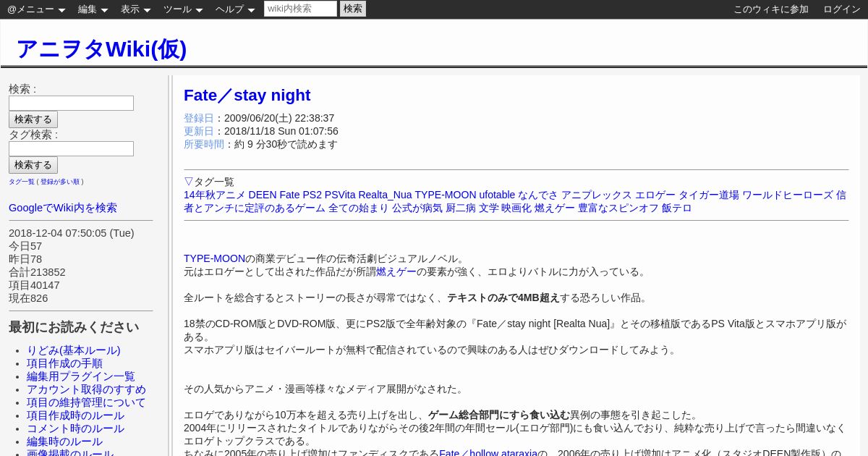
Task: Open the 厨二病 tag
Action: click(461, 208)
